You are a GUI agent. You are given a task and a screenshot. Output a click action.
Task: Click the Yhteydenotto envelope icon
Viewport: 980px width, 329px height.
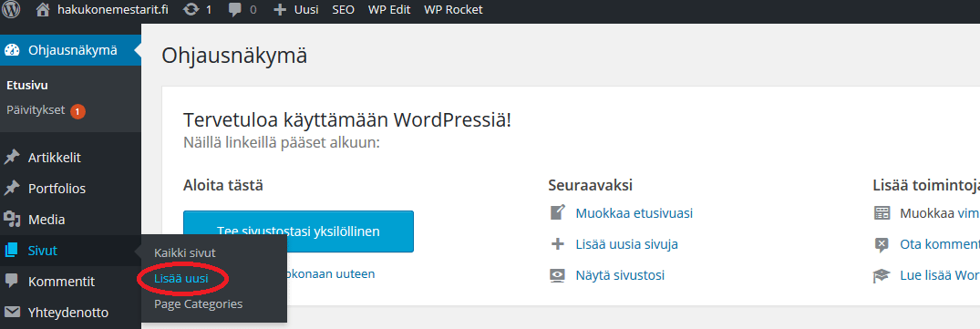[x=11, y=313]
